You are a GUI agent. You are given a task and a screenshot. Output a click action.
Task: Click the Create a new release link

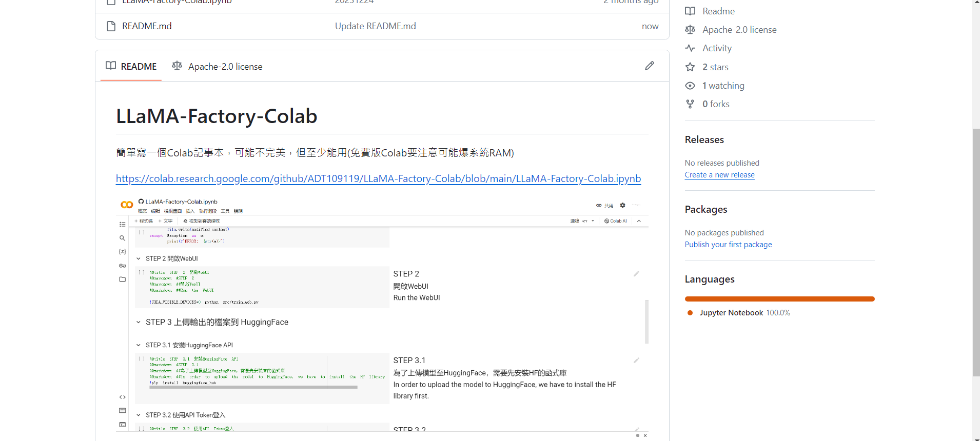719,175
